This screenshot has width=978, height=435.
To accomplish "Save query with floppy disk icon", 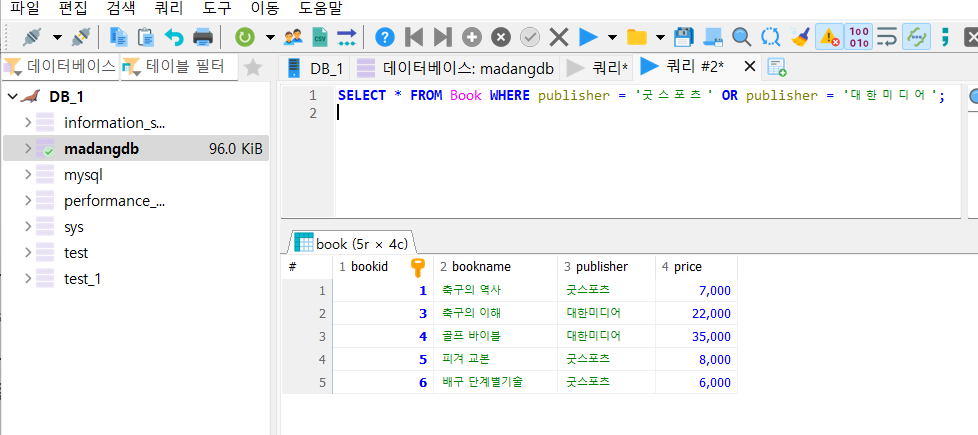I will [x=684, y=37].
